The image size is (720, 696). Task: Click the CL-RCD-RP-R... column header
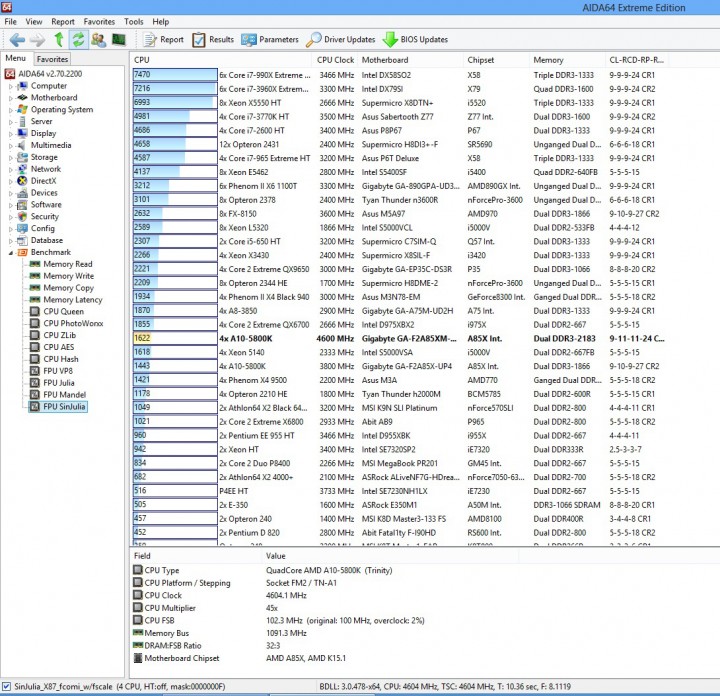click(637, 60)
